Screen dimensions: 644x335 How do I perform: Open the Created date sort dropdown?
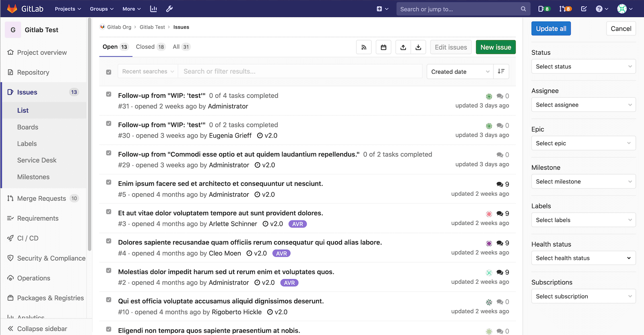[460, 72]
